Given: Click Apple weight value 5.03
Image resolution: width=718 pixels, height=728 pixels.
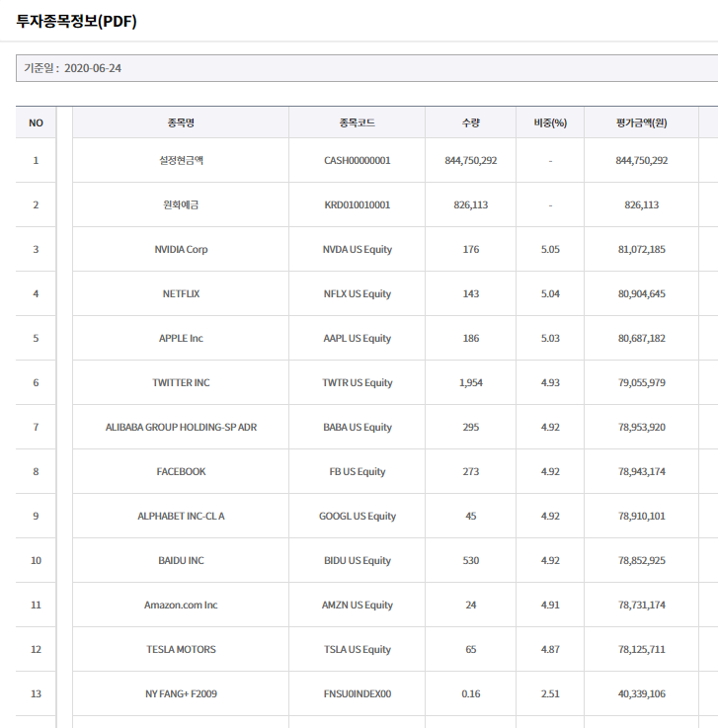Looking at the screenshot, I should pyautogui.click(x=550, y=338).
